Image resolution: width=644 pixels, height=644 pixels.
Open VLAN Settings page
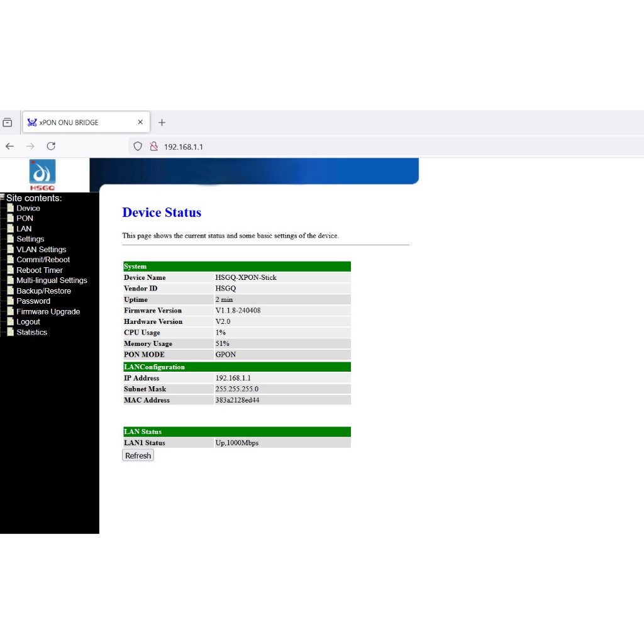[41, 250]
